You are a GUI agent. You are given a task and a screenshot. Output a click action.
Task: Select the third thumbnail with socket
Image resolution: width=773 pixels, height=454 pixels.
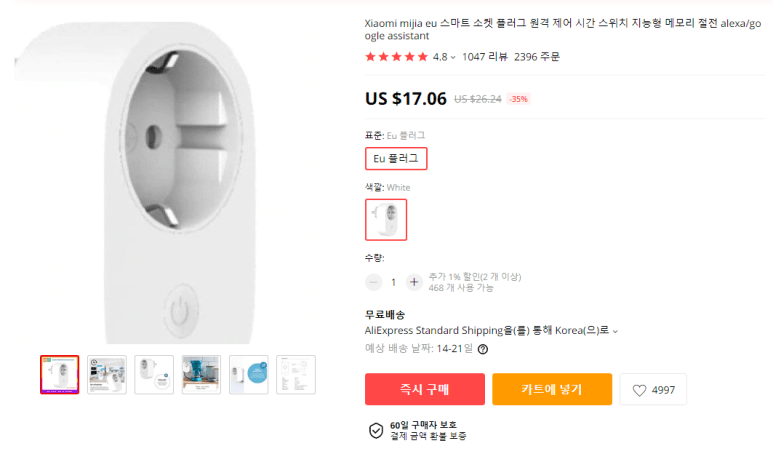(x=154, y=374)
